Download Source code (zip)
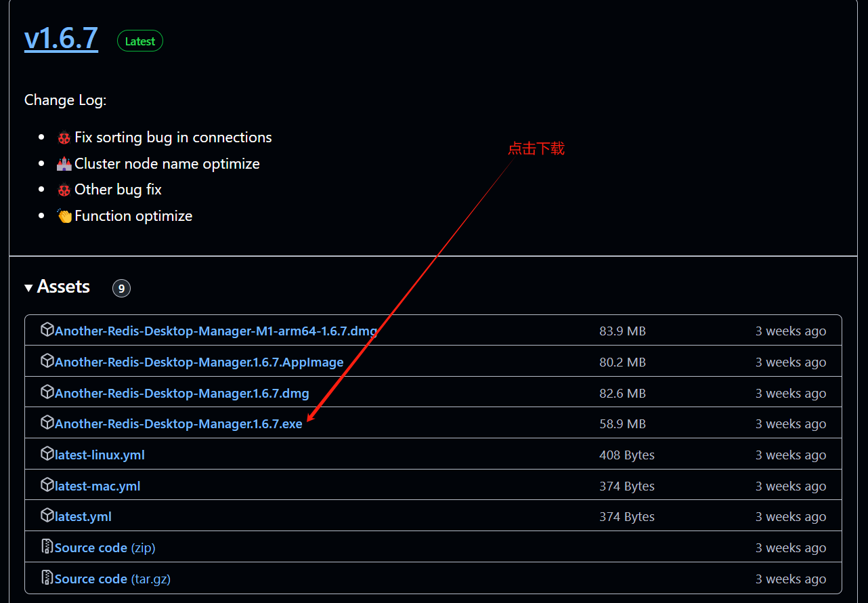Image resolution: width=868 pixels, height=603 pixels. pos(105,547)
